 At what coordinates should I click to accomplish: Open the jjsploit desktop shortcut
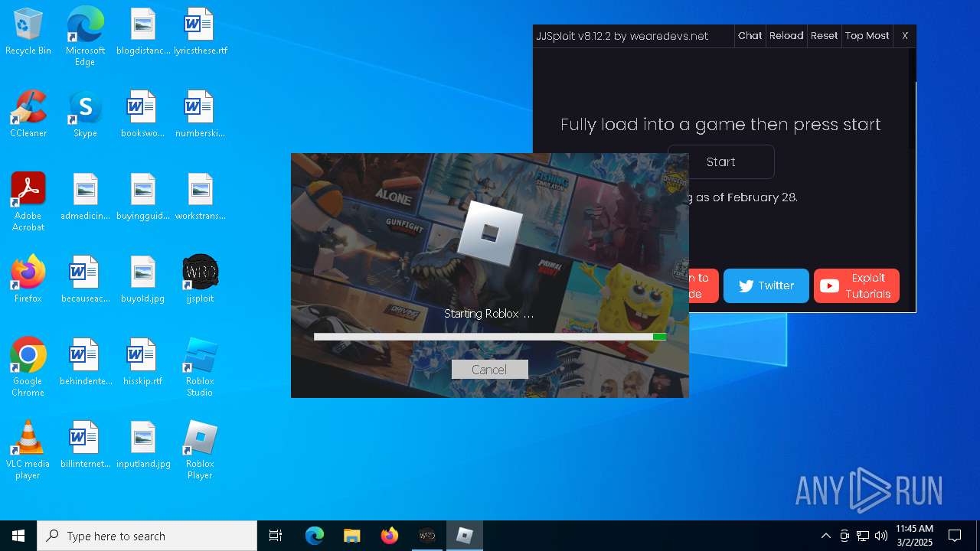point(200,280)
